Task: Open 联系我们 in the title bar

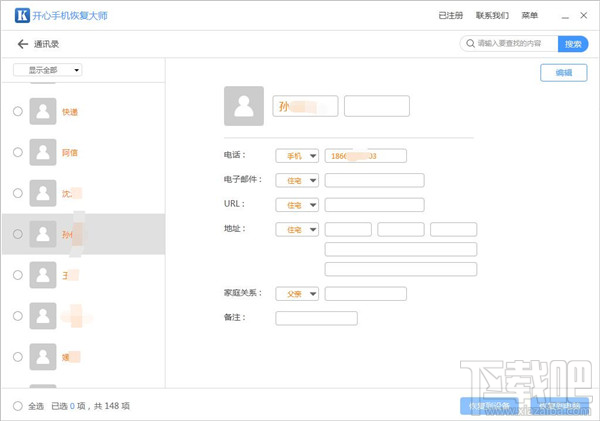Action: point(492,15)
